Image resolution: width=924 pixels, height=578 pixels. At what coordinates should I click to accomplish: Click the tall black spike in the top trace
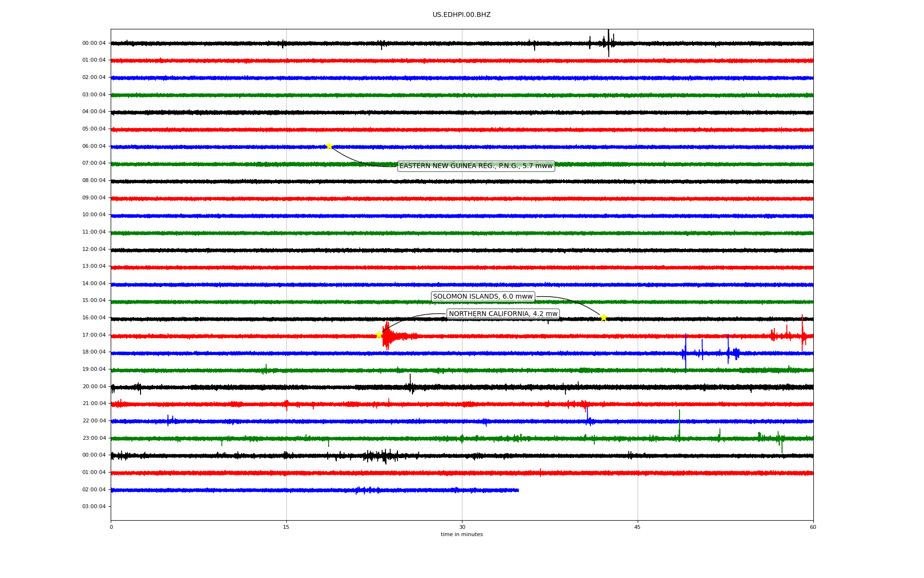pyautogui.click(x=608, y=42)
